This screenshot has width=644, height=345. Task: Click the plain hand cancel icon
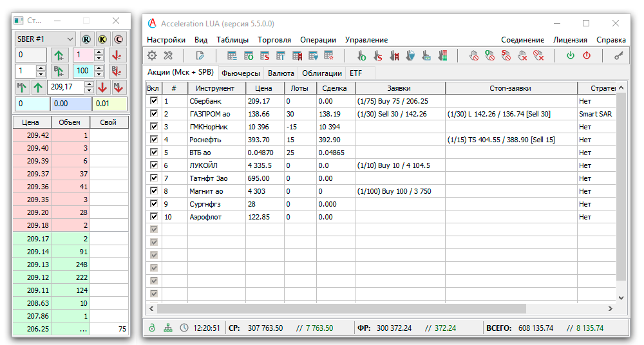(474, 55)
